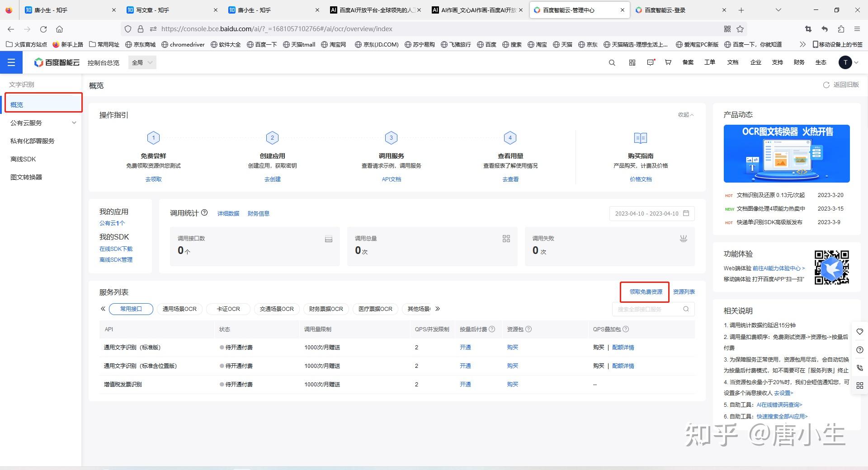Select the 卡证OCR tab

coord(228,309)
